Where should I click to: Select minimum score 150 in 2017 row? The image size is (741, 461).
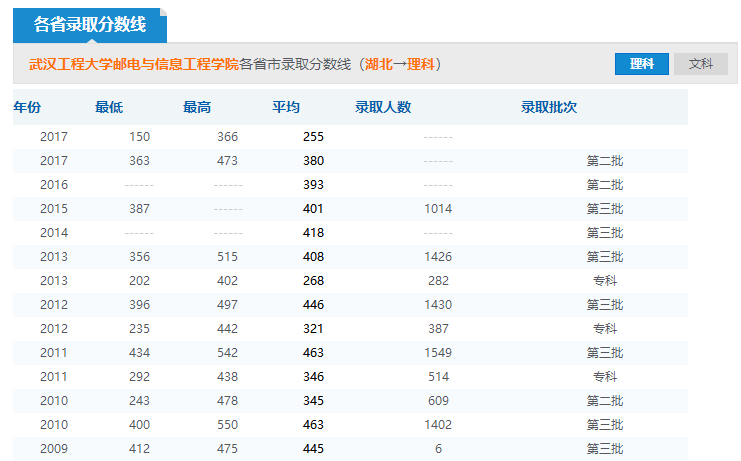(139, 137)
